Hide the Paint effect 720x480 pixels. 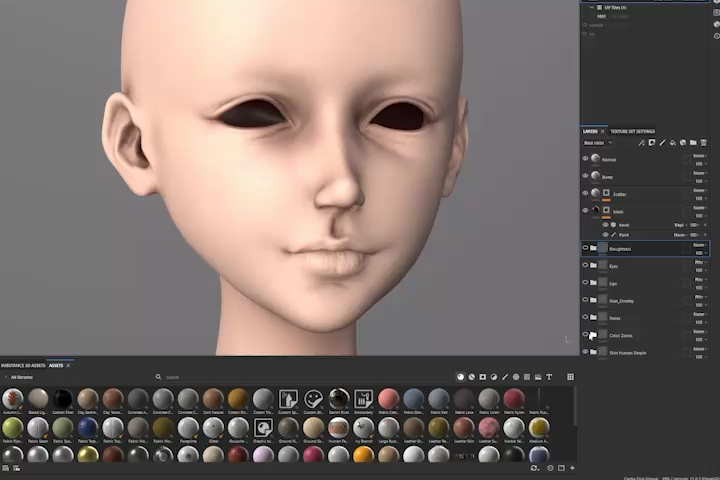pyautogui.click(x=605, y=235)
